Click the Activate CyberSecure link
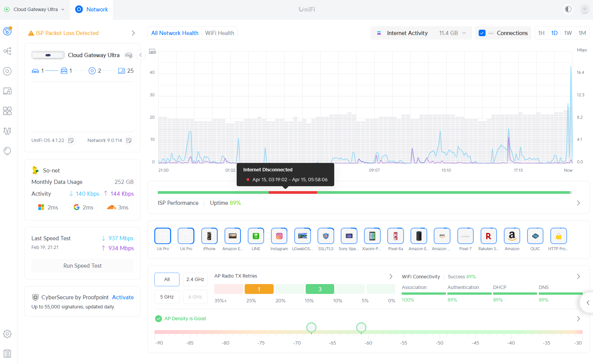This screenshot has height=364, width=593. [123, 297]
